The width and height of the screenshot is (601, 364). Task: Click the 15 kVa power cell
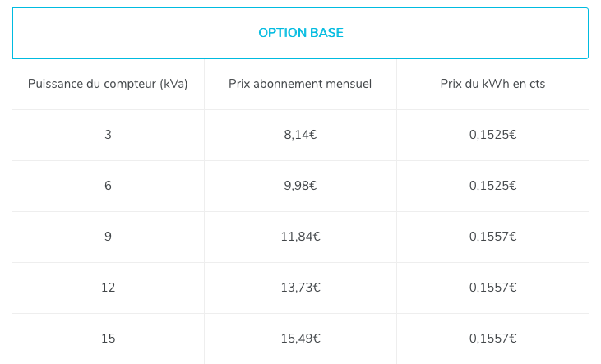[108, 339]
